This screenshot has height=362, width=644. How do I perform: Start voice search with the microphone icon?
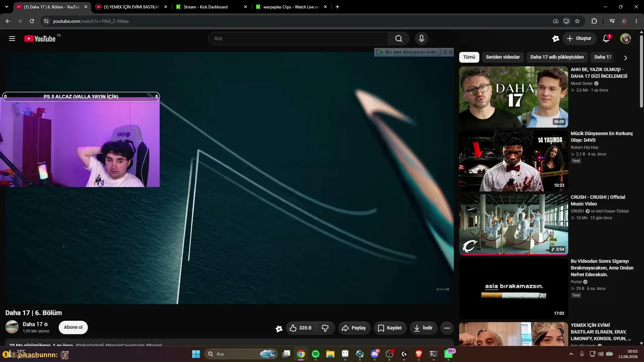point(422,39)
